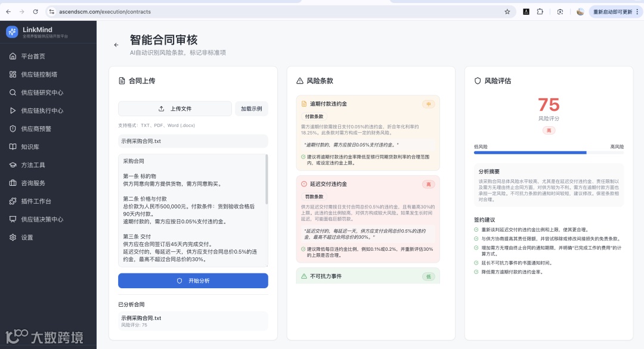This screenshot has height=349, width=644.
Task: Click the 高 badge on 延迟交付违约金
Action: [428, 184]
